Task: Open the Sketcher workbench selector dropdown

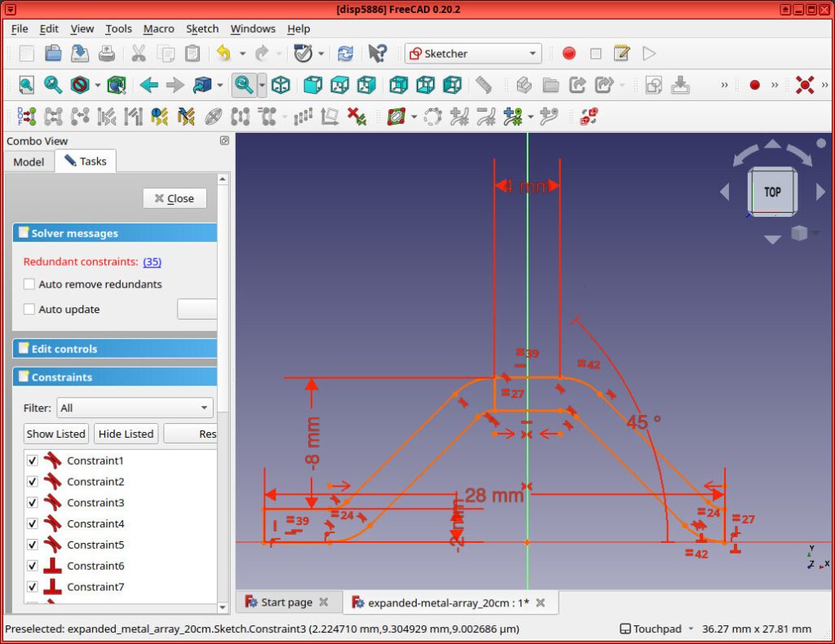Action: 534,53
